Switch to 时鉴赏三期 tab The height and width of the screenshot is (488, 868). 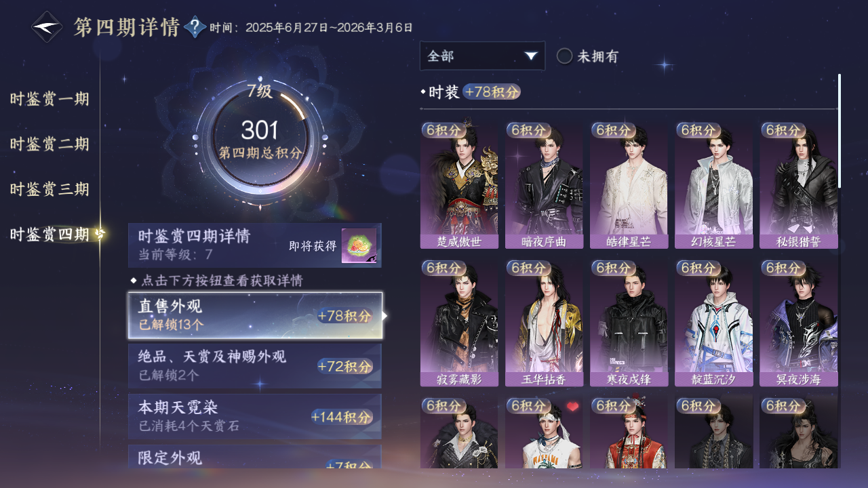pyautogui.click(x=50, y=189)
